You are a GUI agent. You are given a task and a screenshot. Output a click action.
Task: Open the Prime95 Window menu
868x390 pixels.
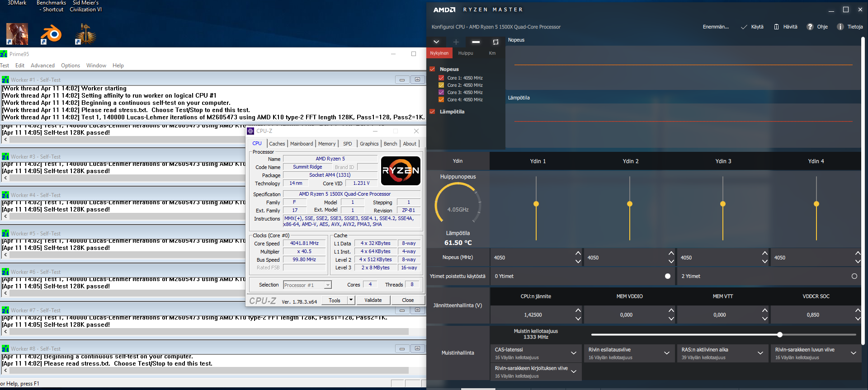pyautogui.click(x=96, y=66)
